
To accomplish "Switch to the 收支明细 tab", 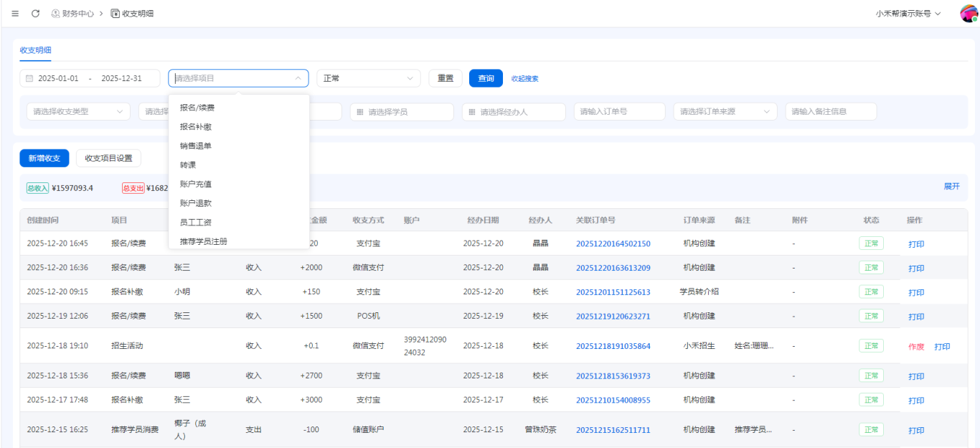I will [x=35, y=50].
